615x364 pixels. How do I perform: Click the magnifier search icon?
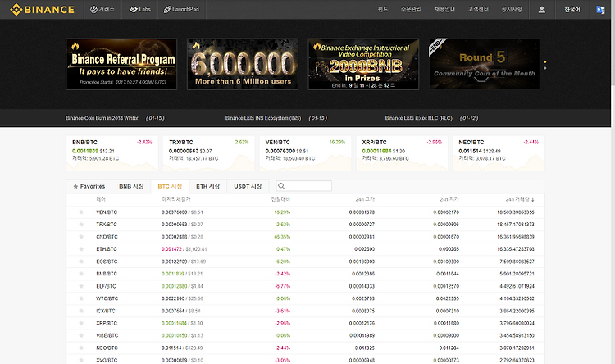point(281,186)
